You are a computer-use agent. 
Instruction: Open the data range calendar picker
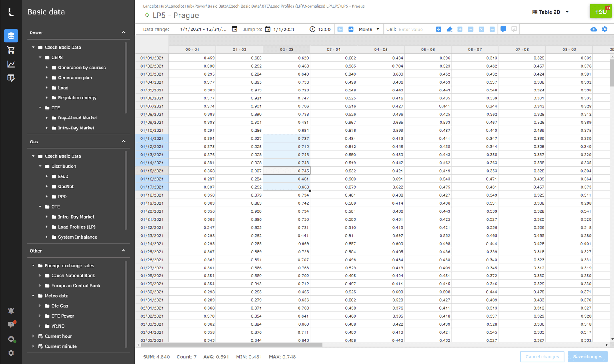click(235, 29)
